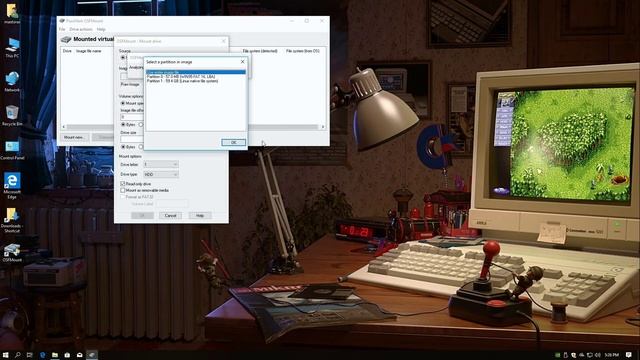Image resolution: width=640 pixels, height=360 pixels.
Task: Close the Mount drive dialog
Action: tap(223, 41)
